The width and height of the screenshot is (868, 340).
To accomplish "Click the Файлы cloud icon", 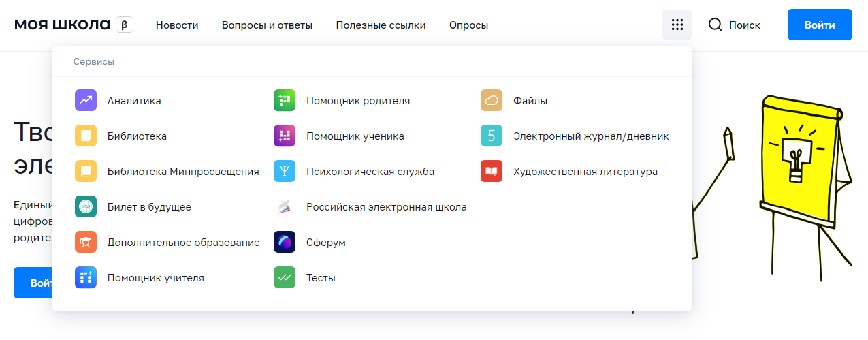I will 492,101.
